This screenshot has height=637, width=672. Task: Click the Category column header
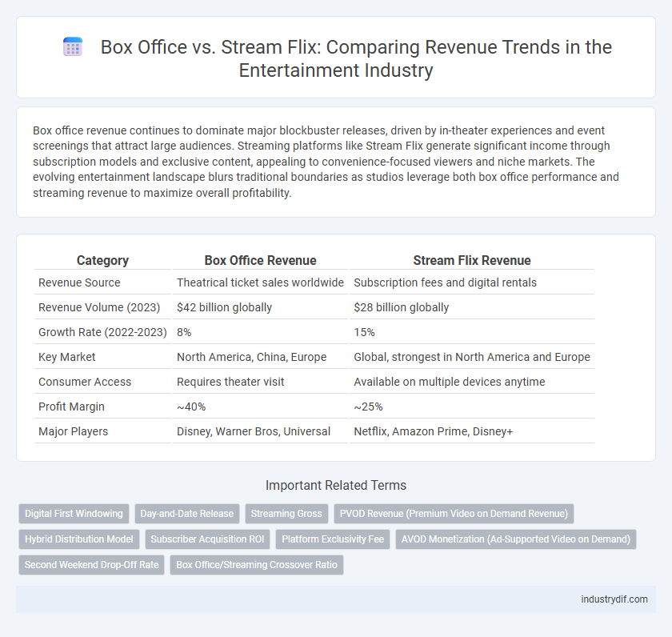click(x=102, y=260)
